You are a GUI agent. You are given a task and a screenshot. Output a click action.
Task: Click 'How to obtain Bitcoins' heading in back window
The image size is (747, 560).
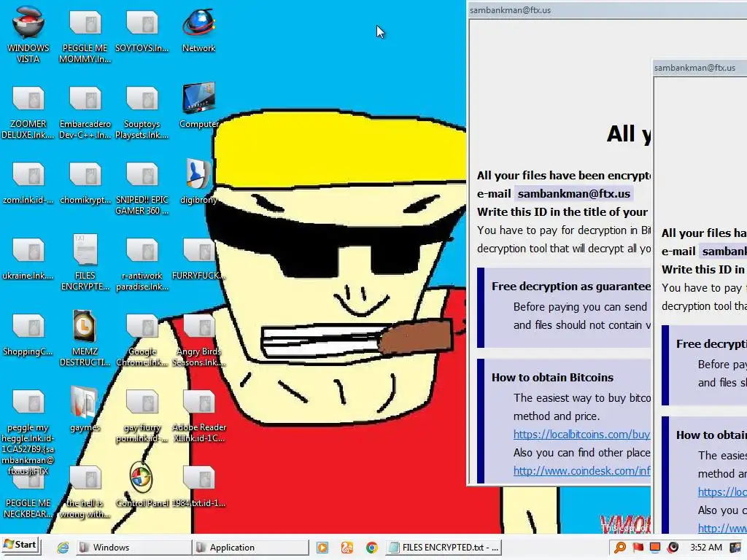pyautogui.click(x=552, y=378)
